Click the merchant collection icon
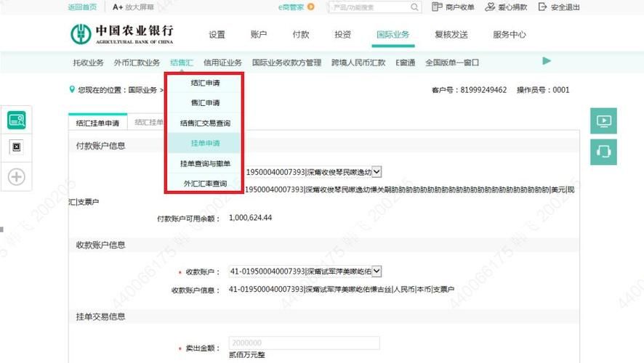This screenshot has height=363, width=644. point(437,7)
